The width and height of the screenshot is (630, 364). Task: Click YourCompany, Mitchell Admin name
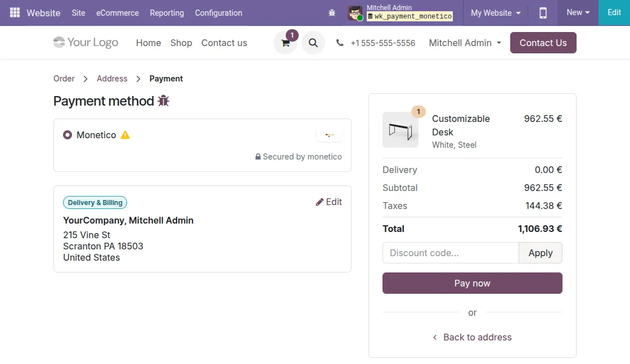click(x=128, y=220)
